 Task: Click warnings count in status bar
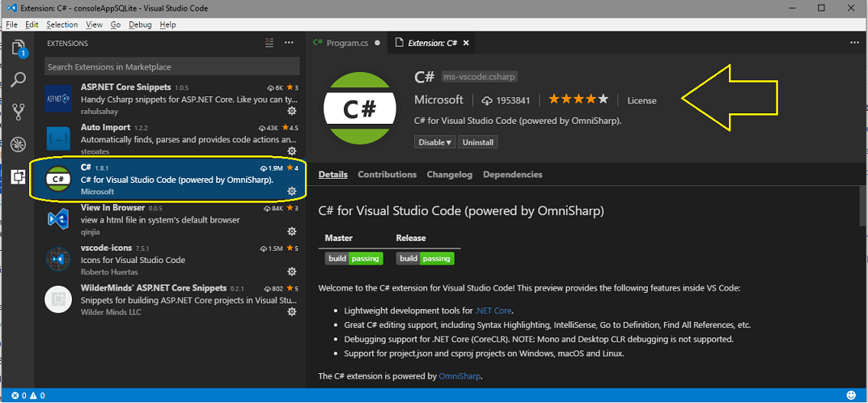pos(38,396)
